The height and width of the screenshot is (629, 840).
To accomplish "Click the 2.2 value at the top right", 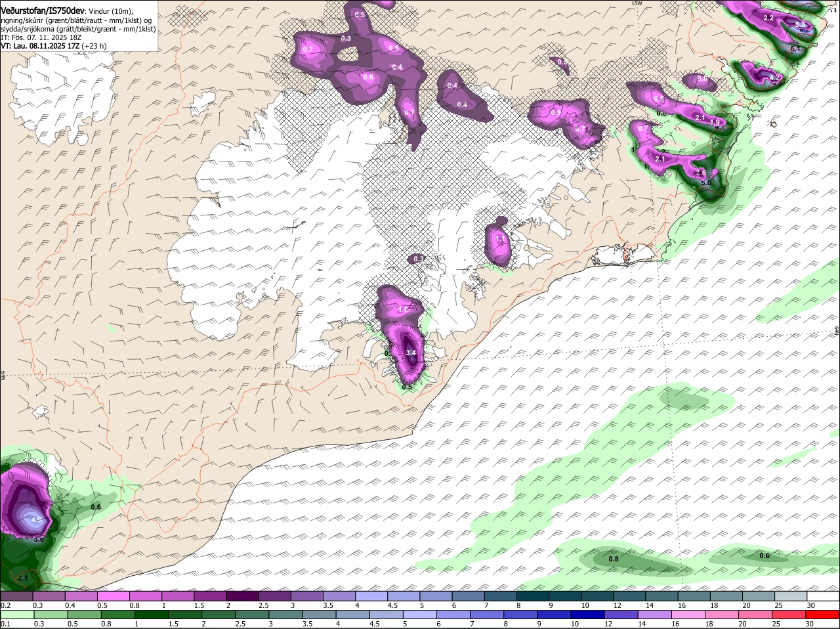I will (768, 18).
